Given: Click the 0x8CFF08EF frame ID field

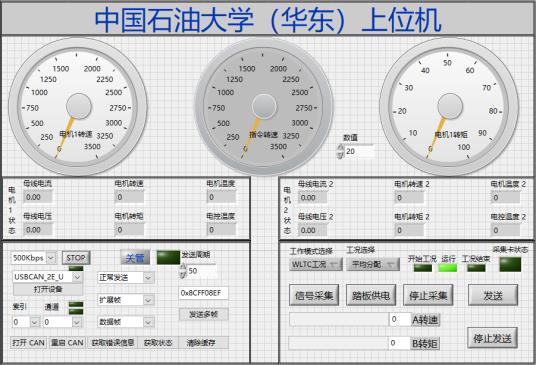Looking at the screenshot, I should 203,293.
